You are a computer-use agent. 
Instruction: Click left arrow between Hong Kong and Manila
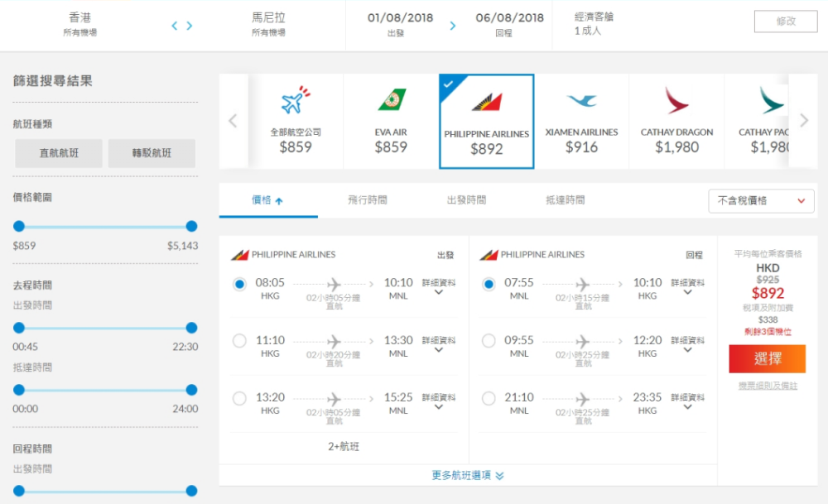(x=174, y=26)
